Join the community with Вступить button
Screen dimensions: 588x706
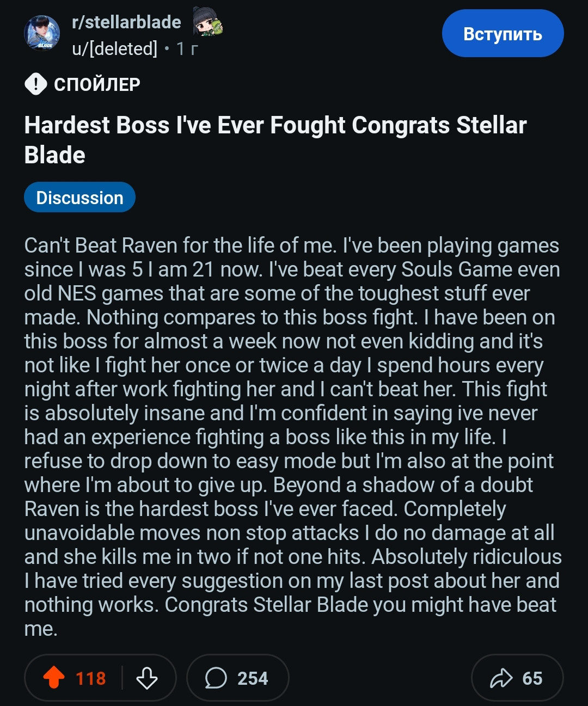point(503,34)
